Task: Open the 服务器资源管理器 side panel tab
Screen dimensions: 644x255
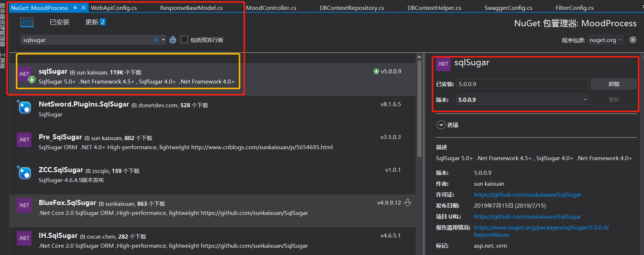Action: pos(3,24)
